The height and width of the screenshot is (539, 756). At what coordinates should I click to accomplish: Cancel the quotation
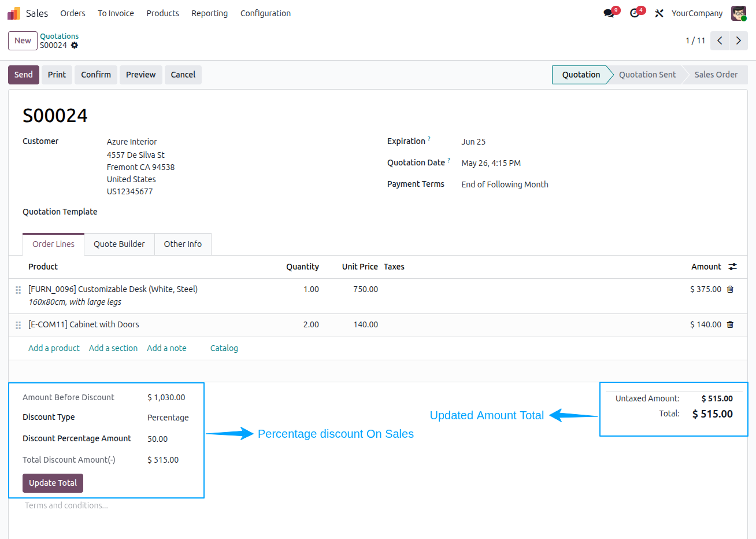(183, 75)
